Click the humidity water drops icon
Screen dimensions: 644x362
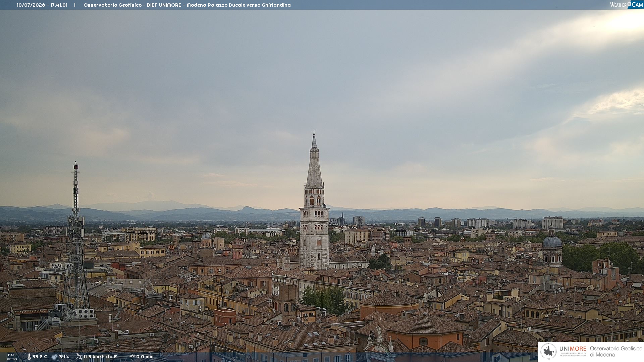click(x=55, y=357)
